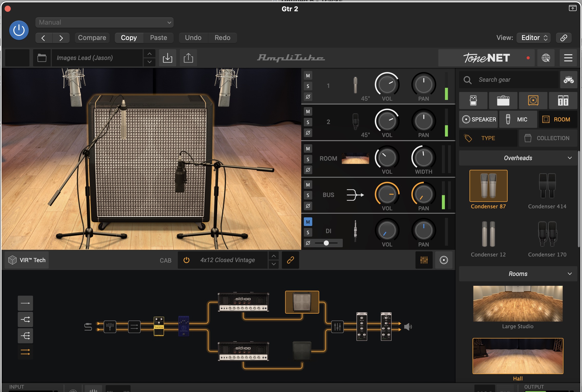Click the Compare button
The image size is (582, 392).
point(92,38)
